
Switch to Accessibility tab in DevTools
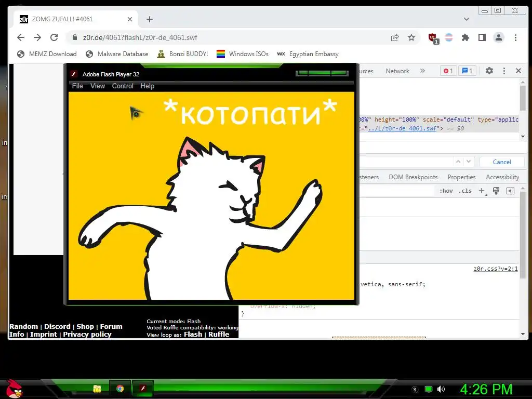tap(502, 177)
